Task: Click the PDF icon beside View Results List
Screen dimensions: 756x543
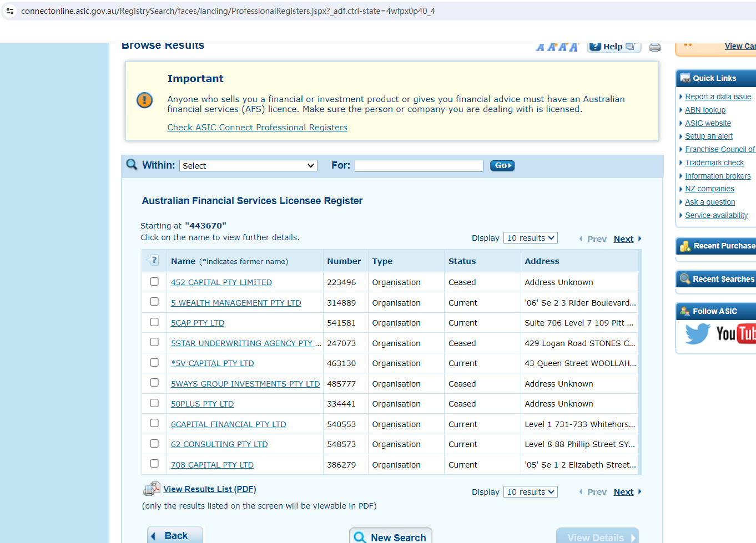Action: [x=152, y=489]
